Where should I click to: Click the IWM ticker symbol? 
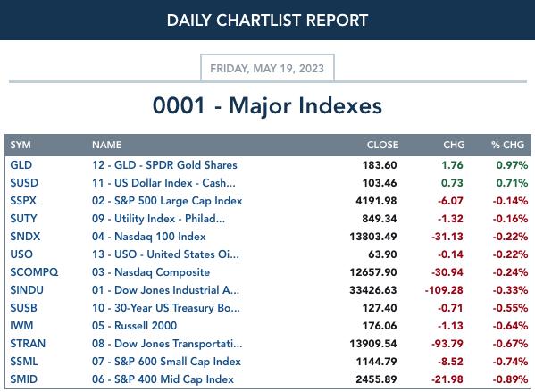(x=21, y=326)
